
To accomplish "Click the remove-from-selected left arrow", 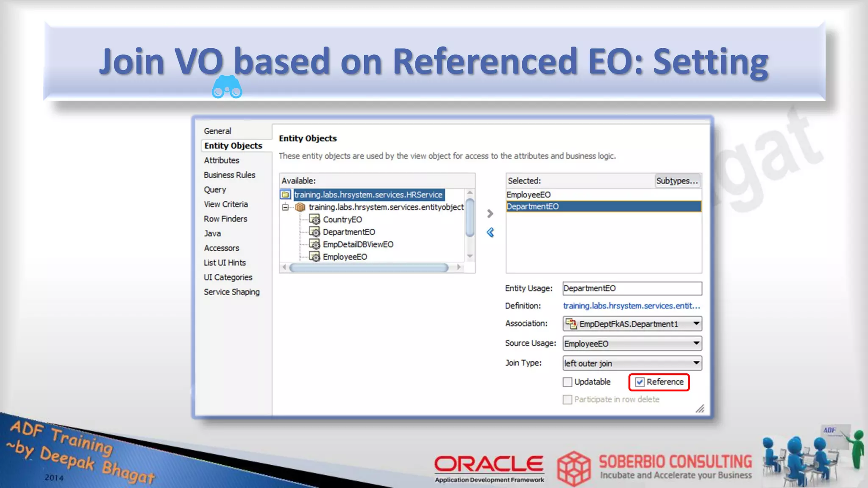I will click(x=490, y=232).
